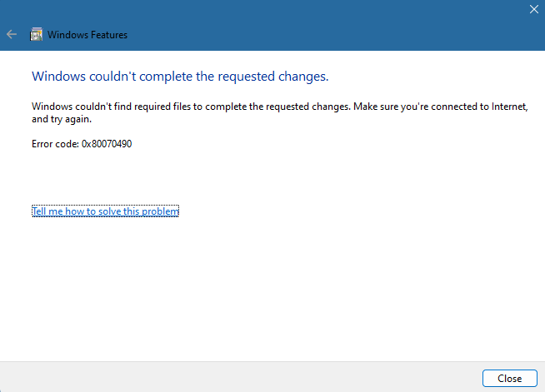
Task: Close the dialog with the top-right X
Action: (x=533, y=9)
